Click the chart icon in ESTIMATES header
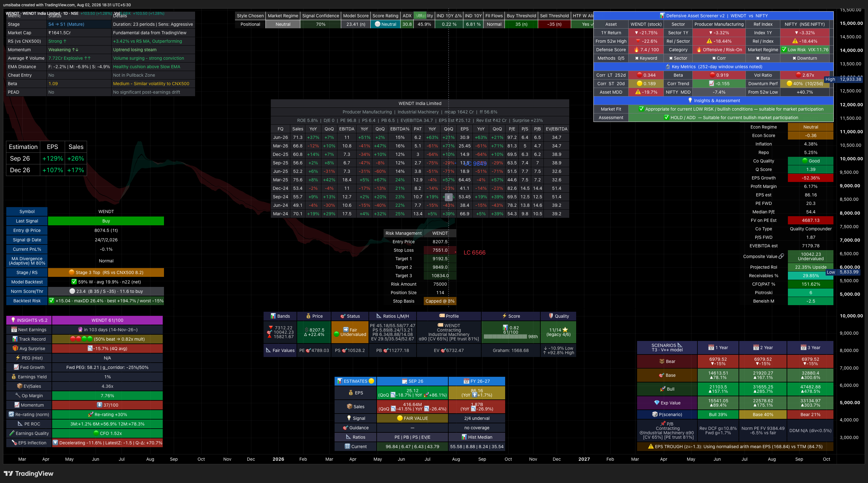This screenshot has height=483, width=868. [x=340, y=381]
